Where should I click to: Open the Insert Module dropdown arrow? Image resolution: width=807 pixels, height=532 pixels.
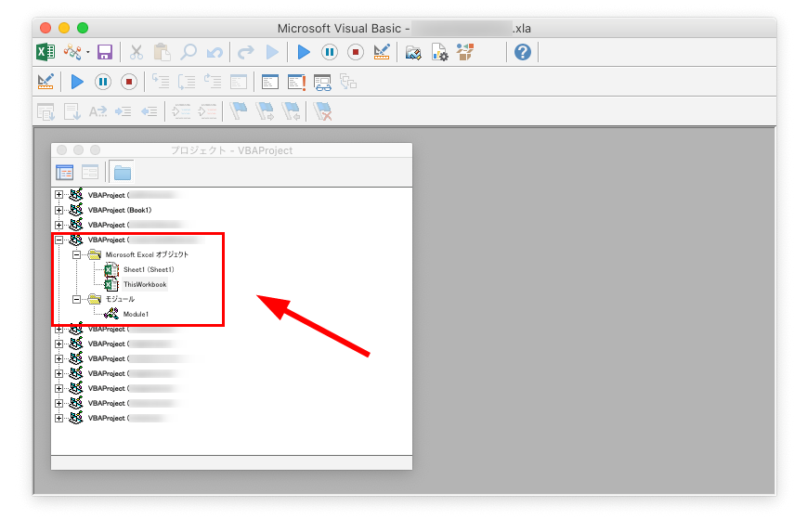point(88,53)
